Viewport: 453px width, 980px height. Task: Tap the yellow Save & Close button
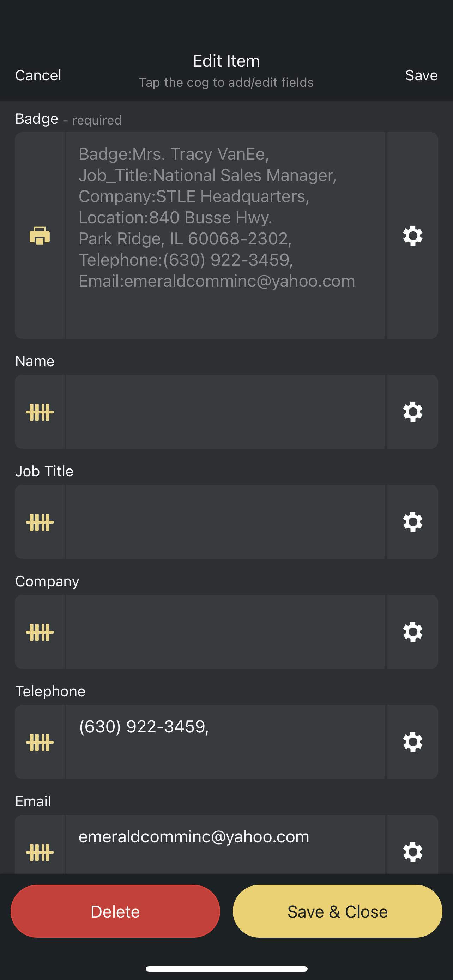tap(337, 912)
